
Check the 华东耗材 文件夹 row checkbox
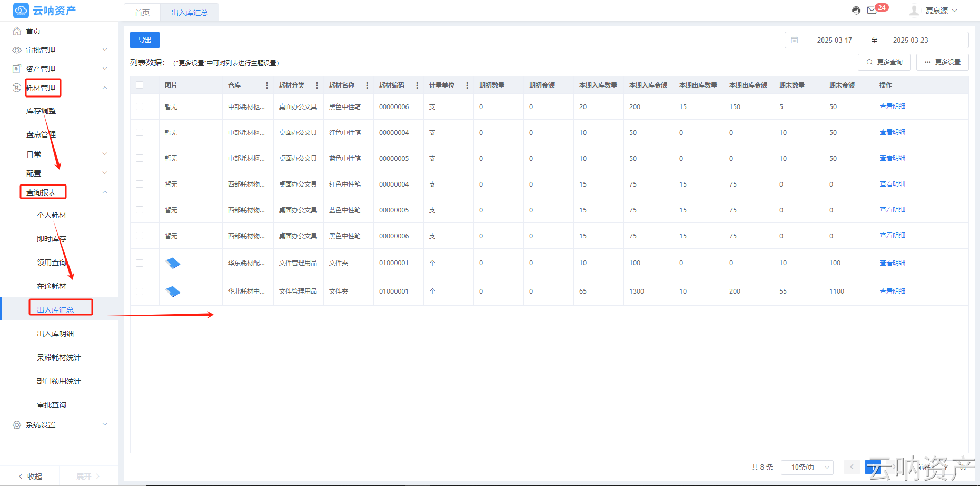(140, 263)
